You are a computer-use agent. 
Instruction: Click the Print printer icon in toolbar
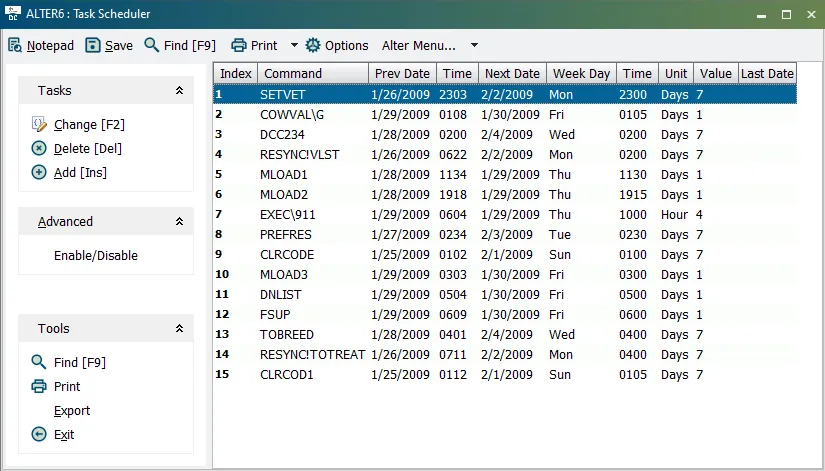239,45
